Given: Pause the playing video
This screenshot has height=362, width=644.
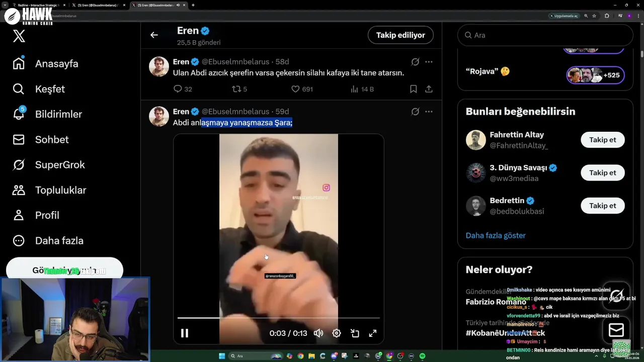Looking at the screenshot, I should point(185,333).
